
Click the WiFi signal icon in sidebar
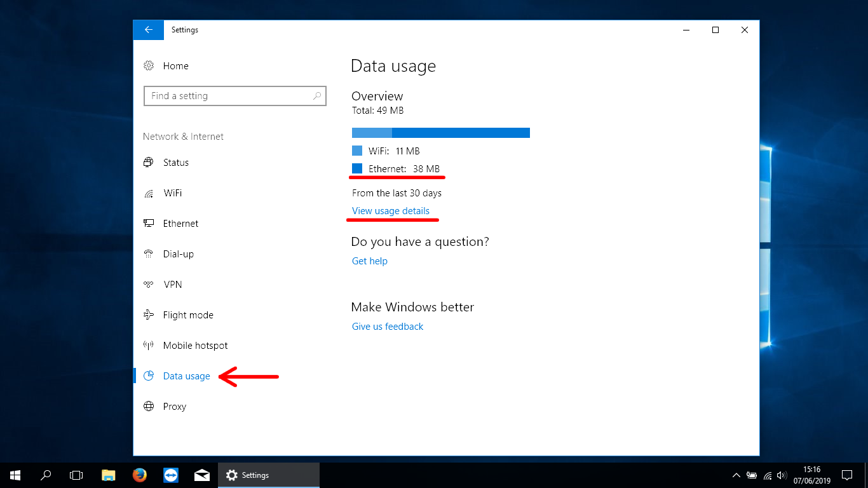[149, 193]
